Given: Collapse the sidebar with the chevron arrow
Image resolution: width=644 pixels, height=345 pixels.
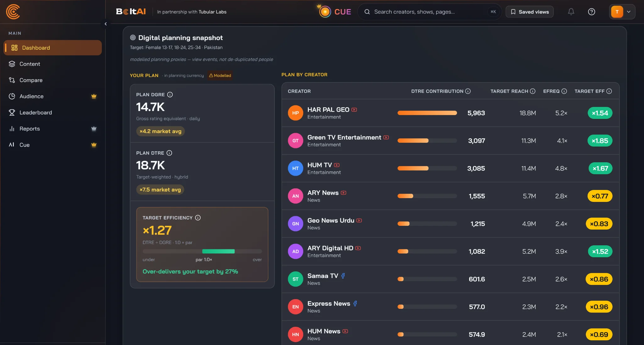Looking at the screenshot, I should 106,24.
